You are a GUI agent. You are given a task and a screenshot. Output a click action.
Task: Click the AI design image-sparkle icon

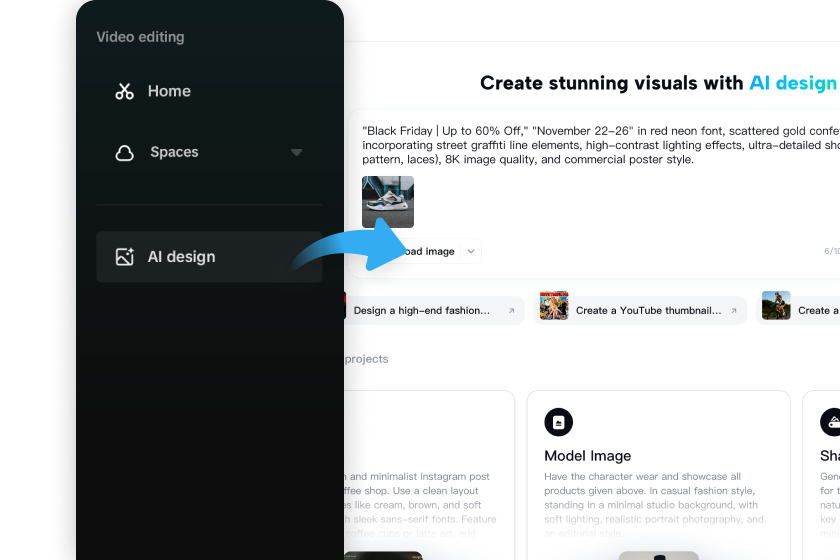pos(124,257)
